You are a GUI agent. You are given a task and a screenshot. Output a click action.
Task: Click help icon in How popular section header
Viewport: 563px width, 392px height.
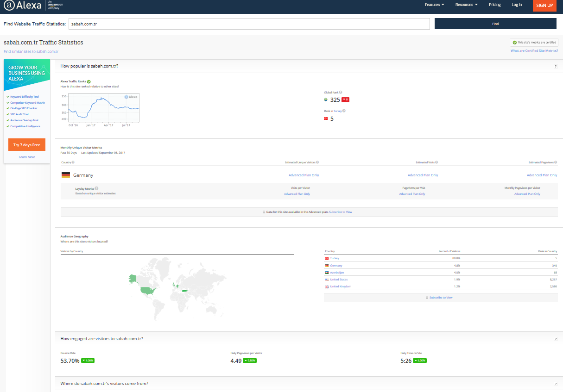pos(556,67)
